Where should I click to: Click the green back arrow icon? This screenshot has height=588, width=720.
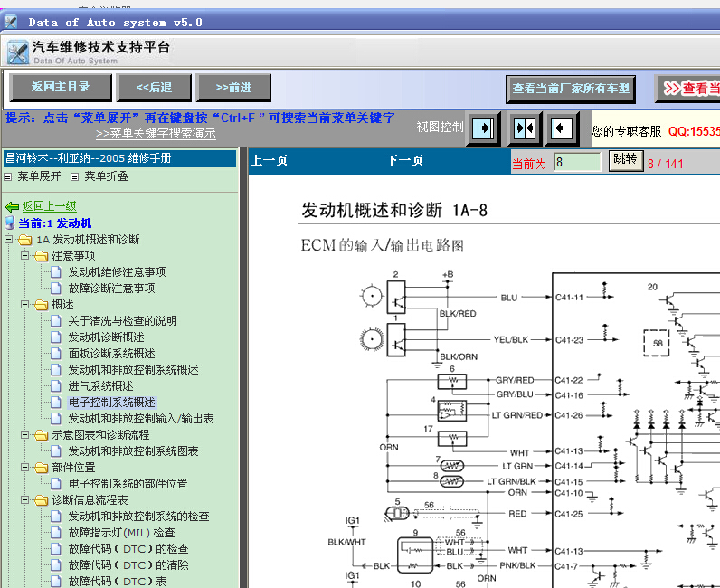pyautogui.click(x=12, y=207)
